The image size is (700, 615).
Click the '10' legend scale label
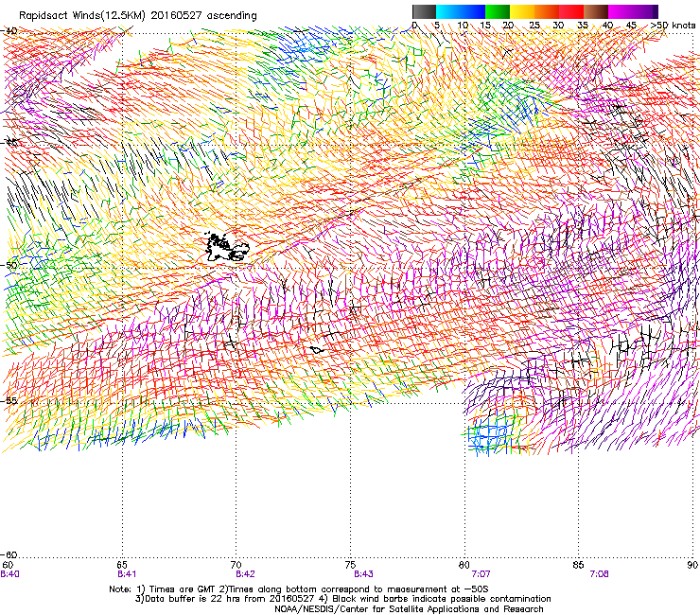pyautogui.click(x=463, y=26)
